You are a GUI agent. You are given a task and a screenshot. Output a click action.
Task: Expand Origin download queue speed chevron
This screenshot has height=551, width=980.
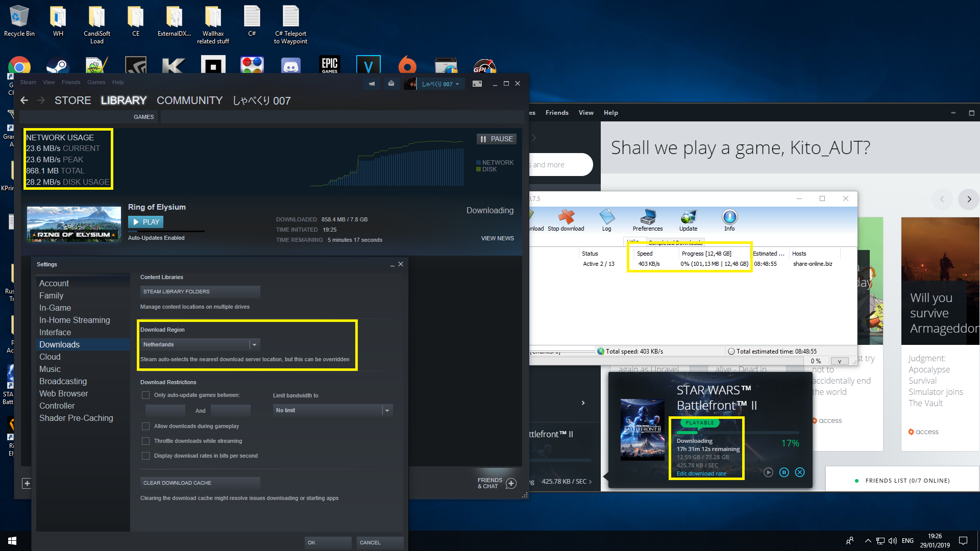[x=591, y=482]
